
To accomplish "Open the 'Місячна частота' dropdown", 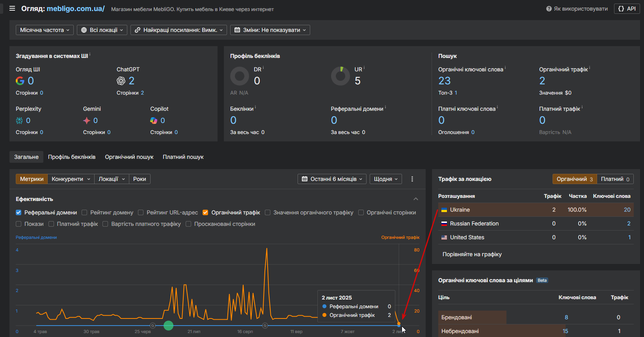I will (x=45, y=30).
